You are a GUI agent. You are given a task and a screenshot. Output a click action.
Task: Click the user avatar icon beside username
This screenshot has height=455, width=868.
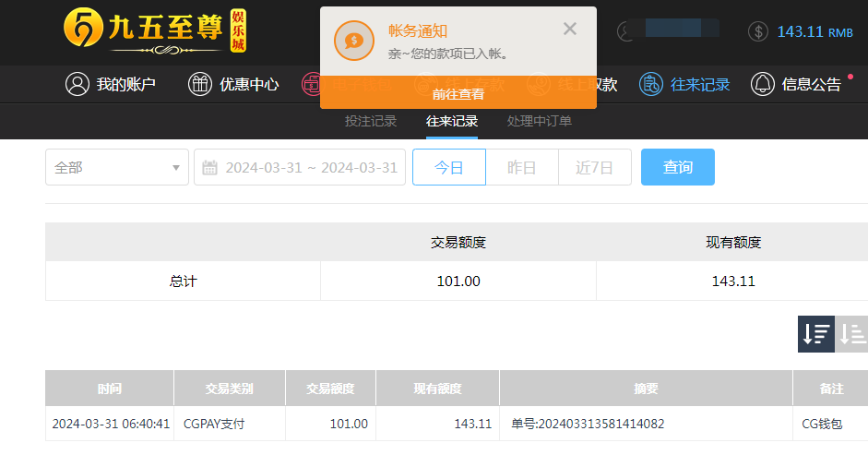tap(625, 31)
